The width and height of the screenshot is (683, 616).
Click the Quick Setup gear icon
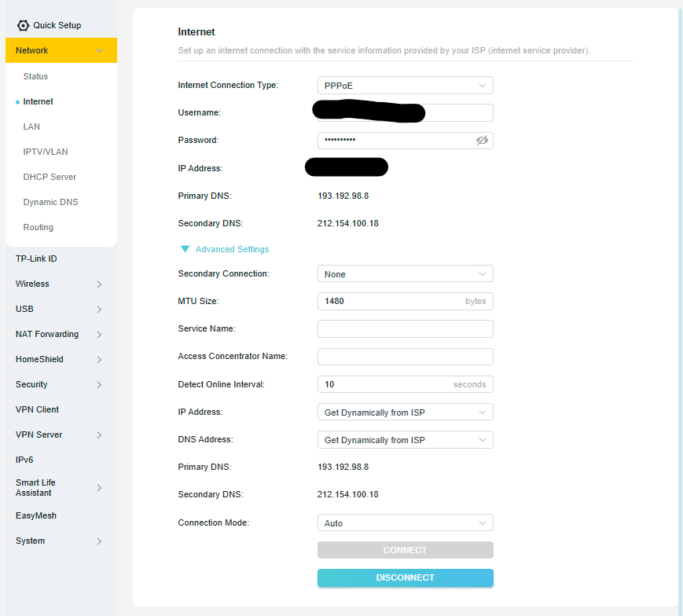pos(23,25)
